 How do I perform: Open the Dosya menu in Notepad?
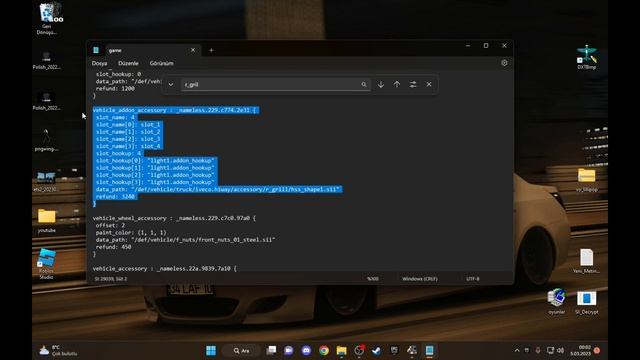[99, 63]
